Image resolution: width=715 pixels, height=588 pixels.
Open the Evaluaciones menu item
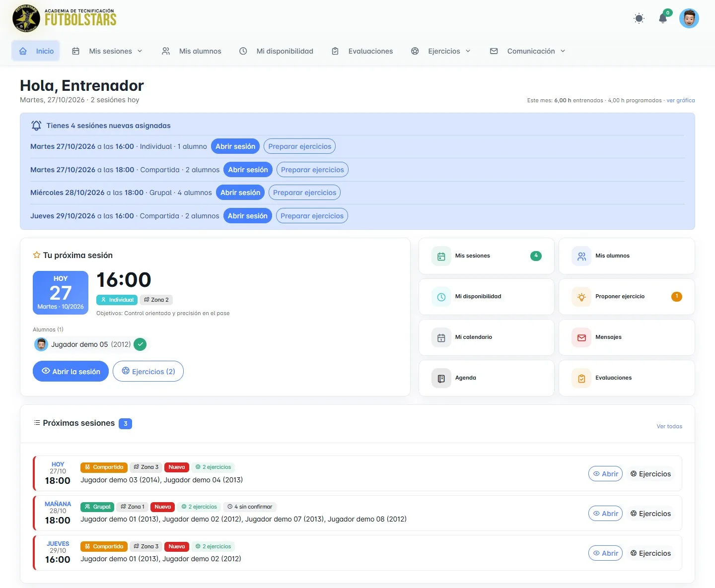pos(362,51)
